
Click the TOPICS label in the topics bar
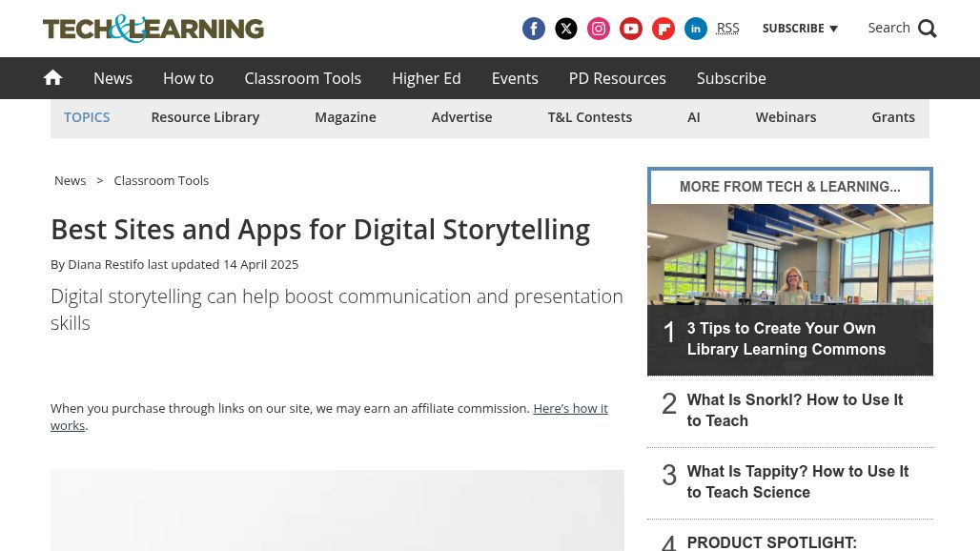[x=87, y=117]
